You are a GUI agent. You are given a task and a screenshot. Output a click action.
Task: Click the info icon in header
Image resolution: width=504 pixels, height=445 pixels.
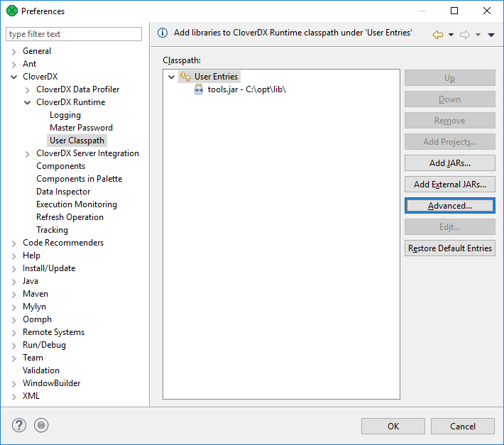tap(163, 33)
